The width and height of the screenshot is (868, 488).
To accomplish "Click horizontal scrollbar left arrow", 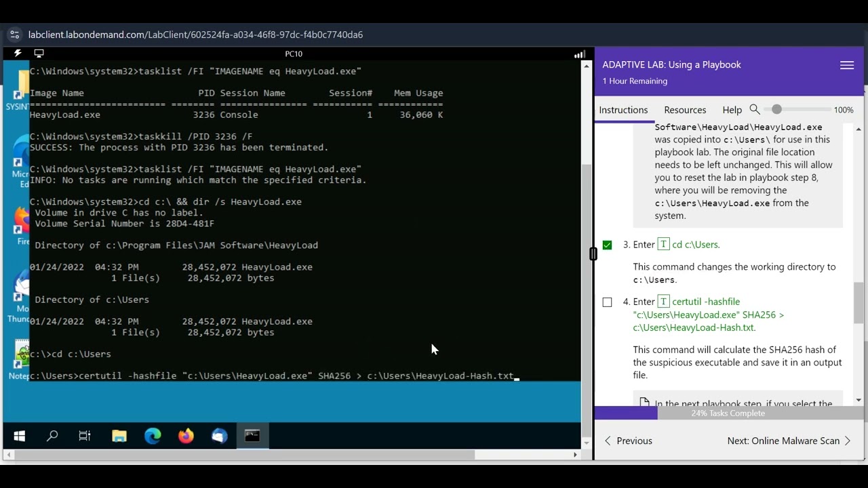I will [x=7, y=455].
